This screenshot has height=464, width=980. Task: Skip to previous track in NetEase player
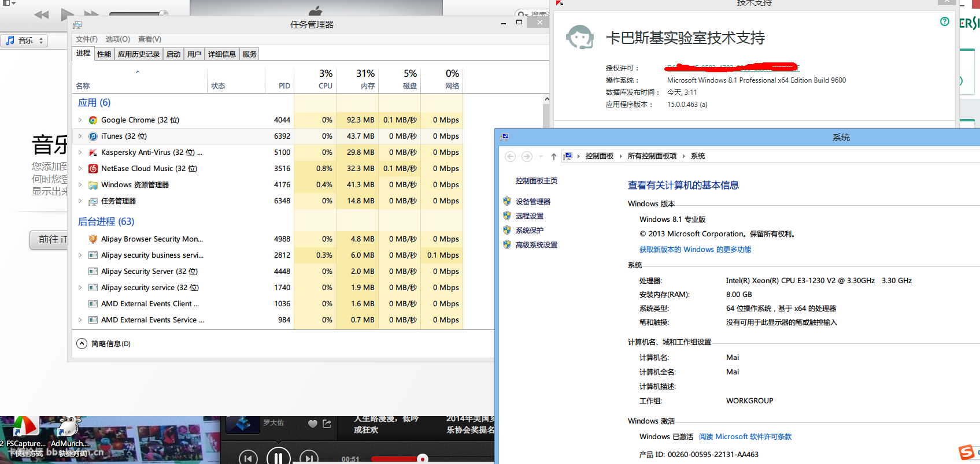[x=248, y=458]
